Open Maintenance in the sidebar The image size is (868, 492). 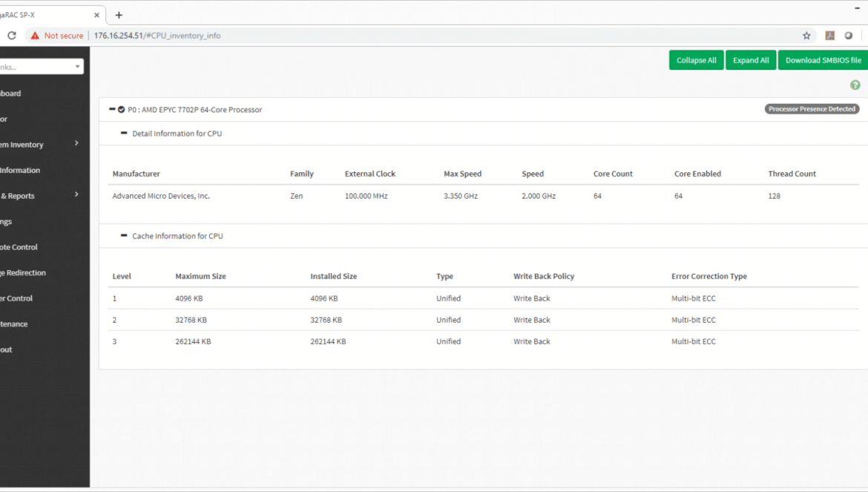(14, 324)
